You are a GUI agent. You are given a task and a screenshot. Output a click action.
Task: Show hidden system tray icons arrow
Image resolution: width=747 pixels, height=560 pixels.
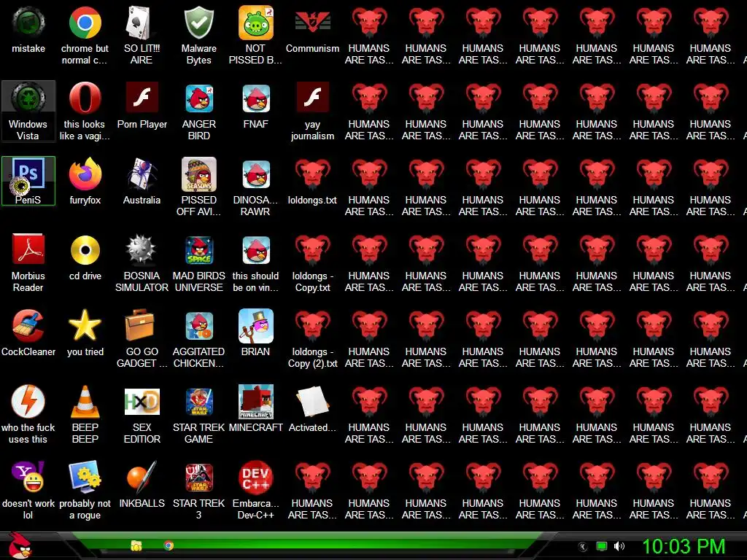(582, 547)
